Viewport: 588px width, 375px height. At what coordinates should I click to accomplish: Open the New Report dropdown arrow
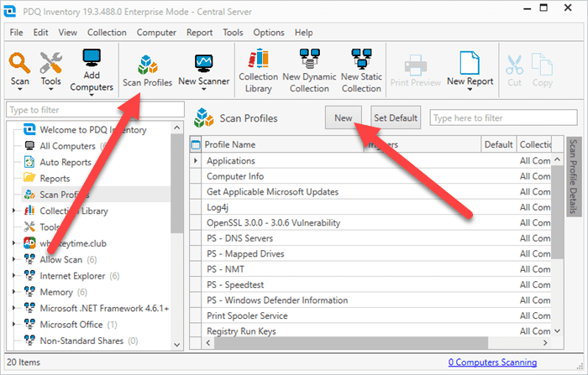(x=470, y=90)
